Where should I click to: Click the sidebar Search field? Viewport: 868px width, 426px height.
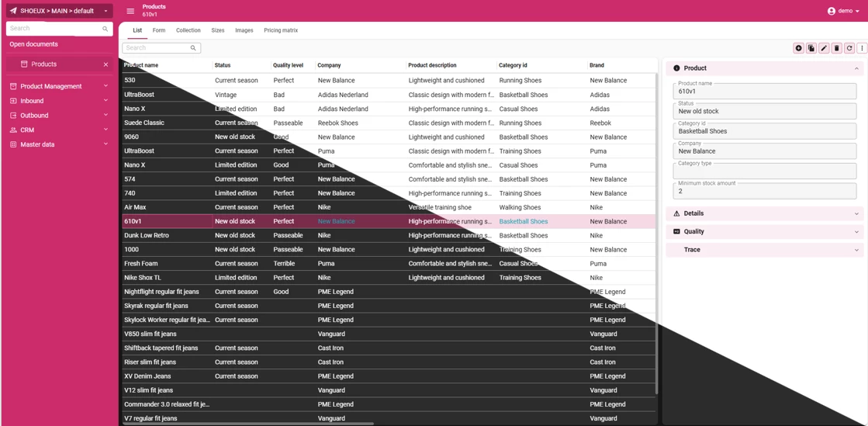(59, 29)
